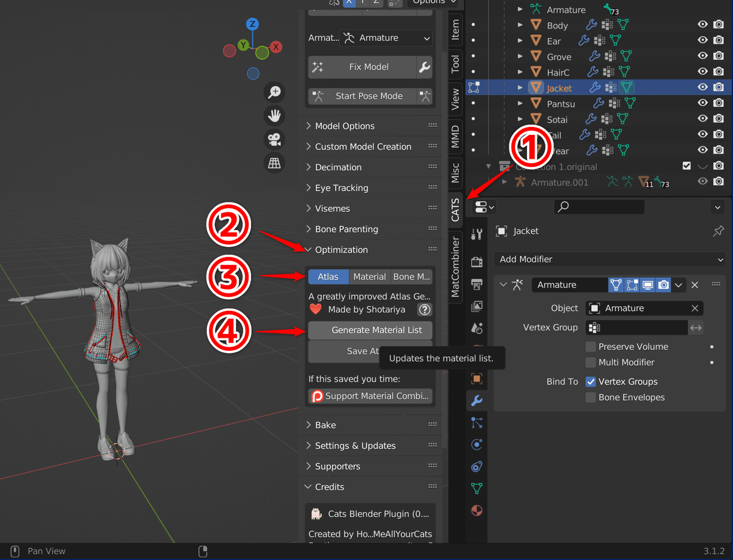Image resolution: width=733 pixels, height=560 pixels.
Task: Open the View Layer properties tab icon
Action: click(x=477, y=306)
